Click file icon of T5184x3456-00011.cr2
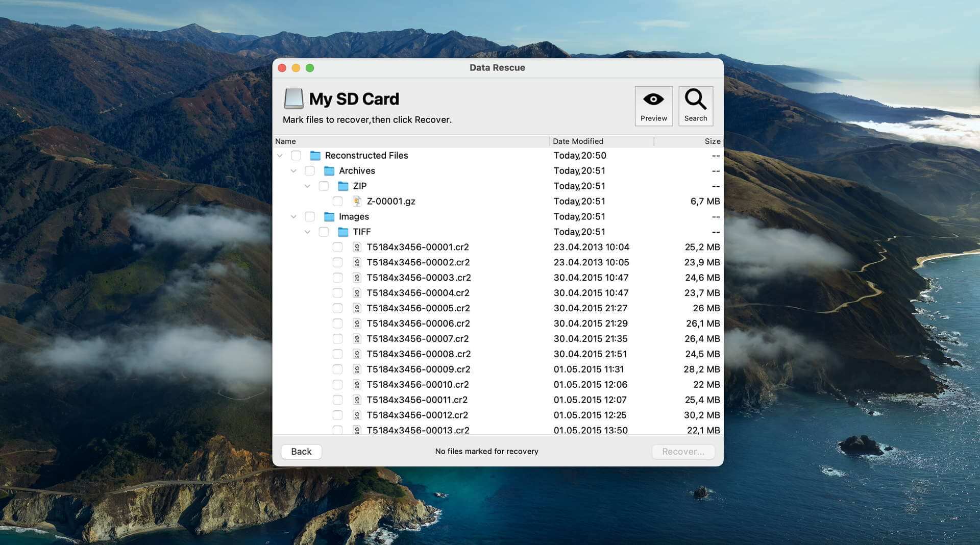 click(357, 400)
